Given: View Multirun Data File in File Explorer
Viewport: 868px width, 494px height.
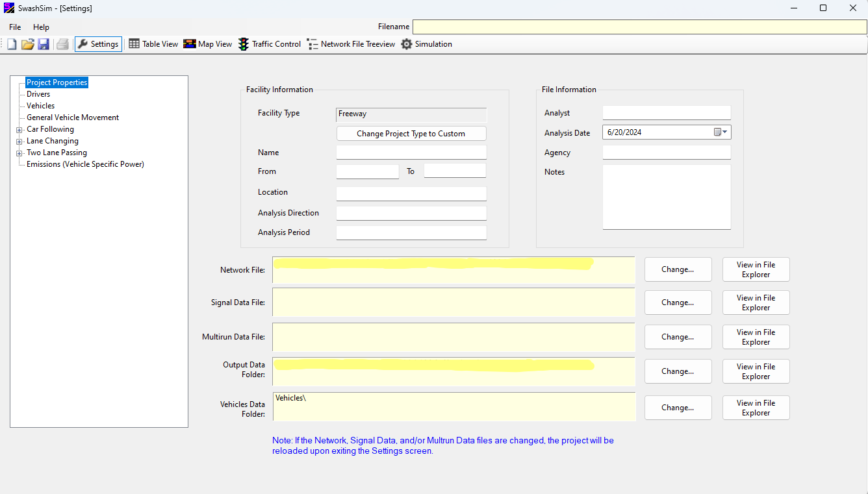Looking at the screenshot, I should click(x=756, y=337).
